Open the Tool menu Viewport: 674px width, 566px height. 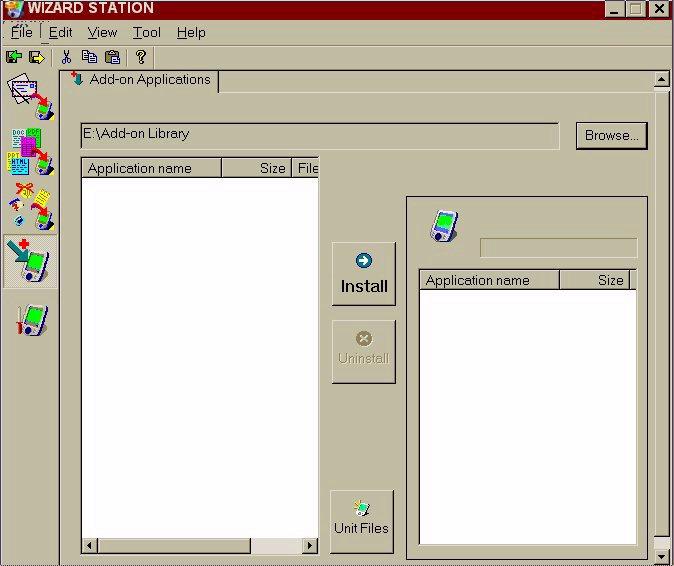click(x=147, y=32)
